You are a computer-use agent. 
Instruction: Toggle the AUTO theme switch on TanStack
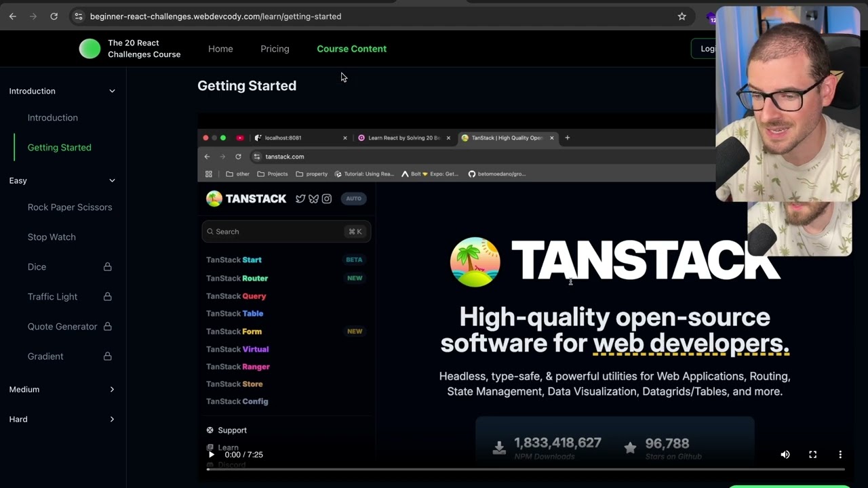(x=353, y=199)
